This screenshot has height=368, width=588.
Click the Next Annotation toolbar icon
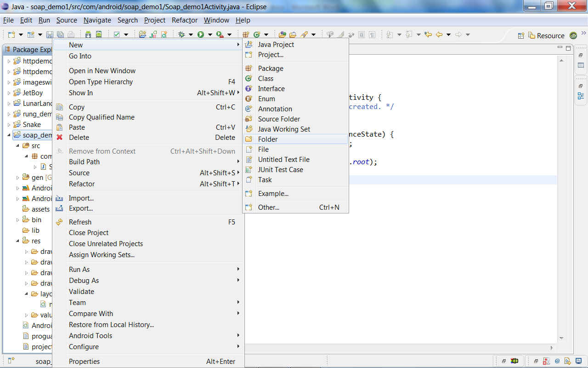(x=390, y=34)
